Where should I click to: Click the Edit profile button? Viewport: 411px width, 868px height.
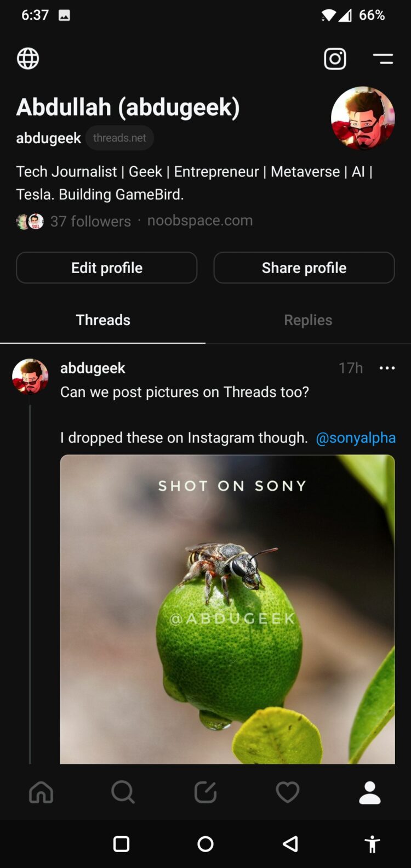[x=106, y=268]
